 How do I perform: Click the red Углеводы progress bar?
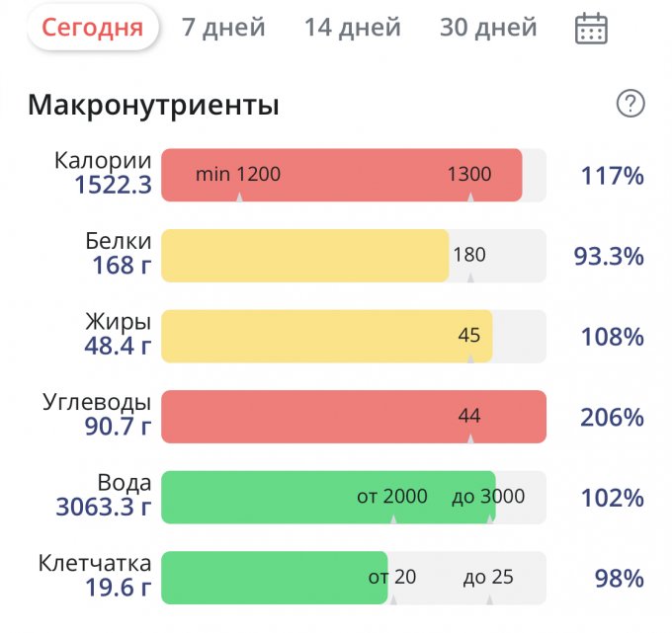coord(353,416)
